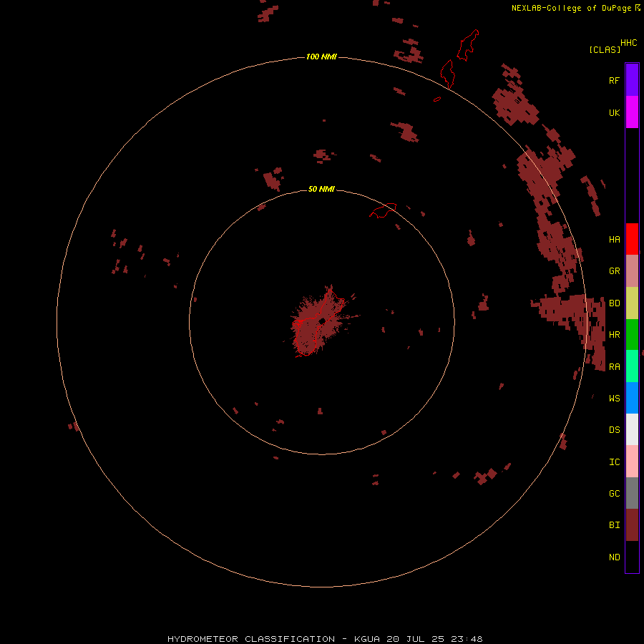Select the GC gray legend swatch
Image resolution: width=644 pixels, height=644 pixels.
tap(632, 493)
